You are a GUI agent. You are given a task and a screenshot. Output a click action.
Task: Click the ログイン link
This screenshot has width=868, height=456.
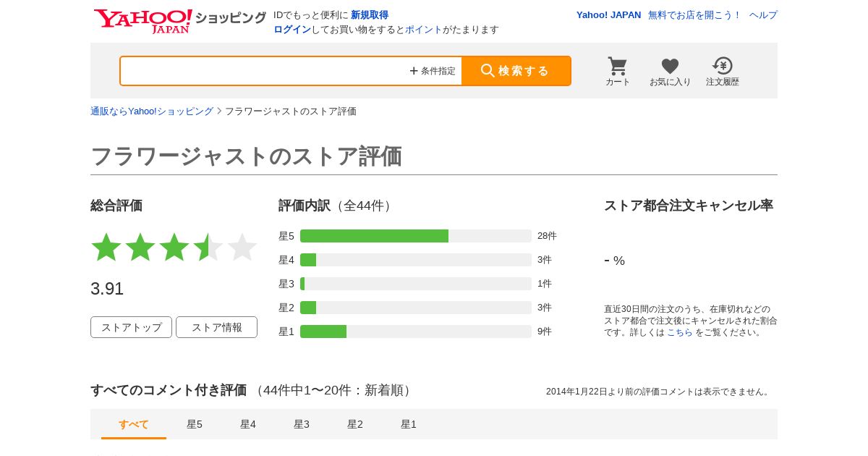click(x=292, y=30)
